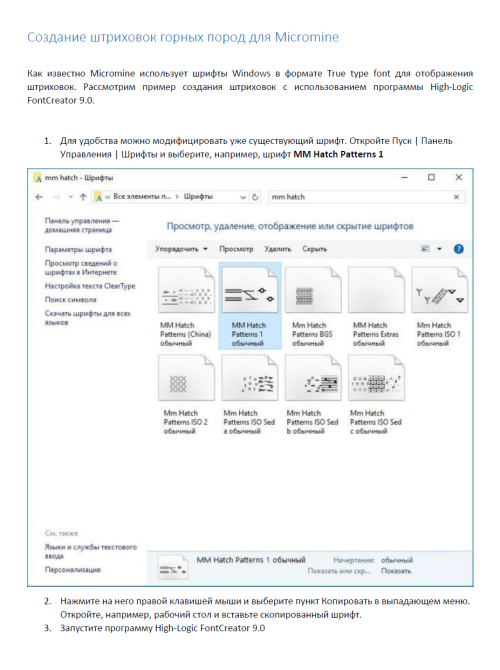Viewport: 500px width, 670px height.
Task: Click the blue help question mark icon
Action: click(459, 249)
